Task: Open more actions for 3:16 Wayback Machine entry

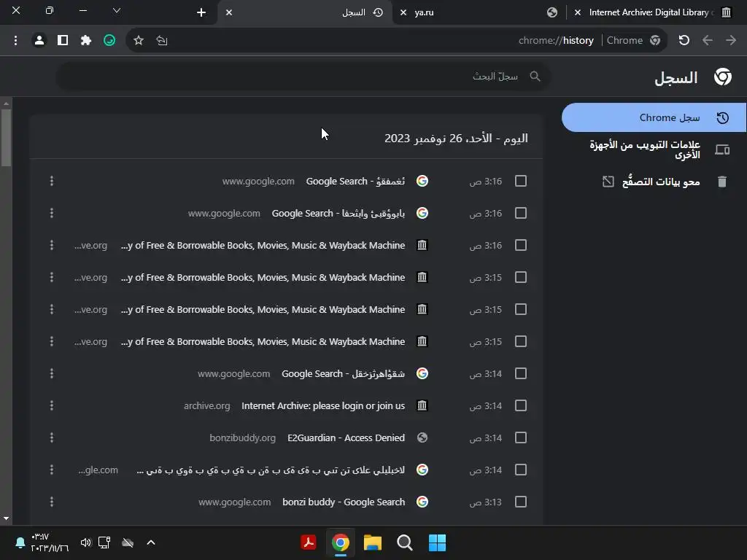Action: point(52,245)
